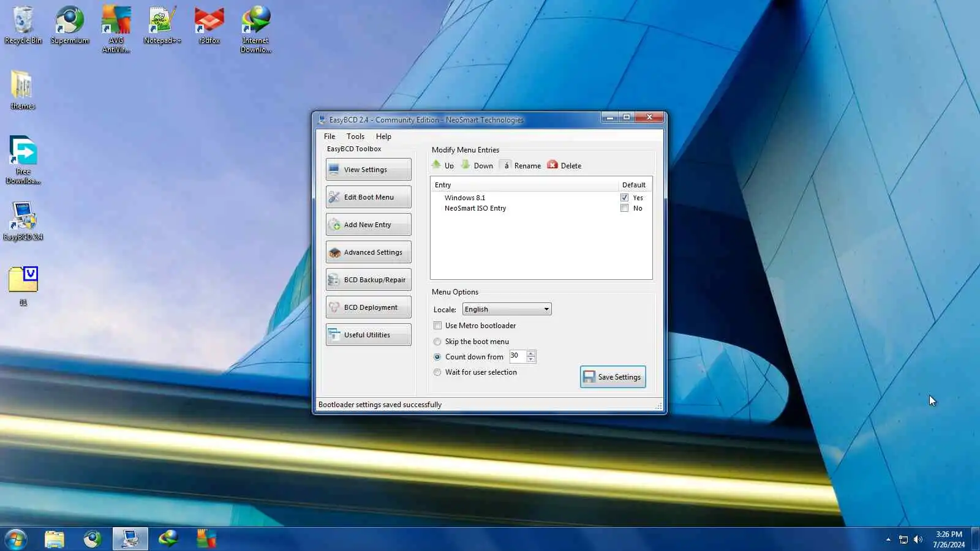Select the Supermium desktop shortcut
The width and height of the screenshot is (980, 551).
click(x=70, y=25)
